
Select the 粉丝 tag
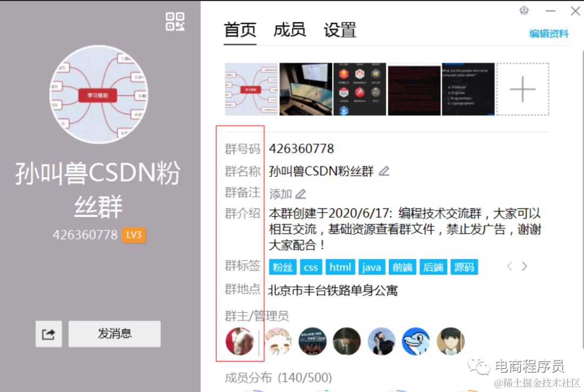283,267
